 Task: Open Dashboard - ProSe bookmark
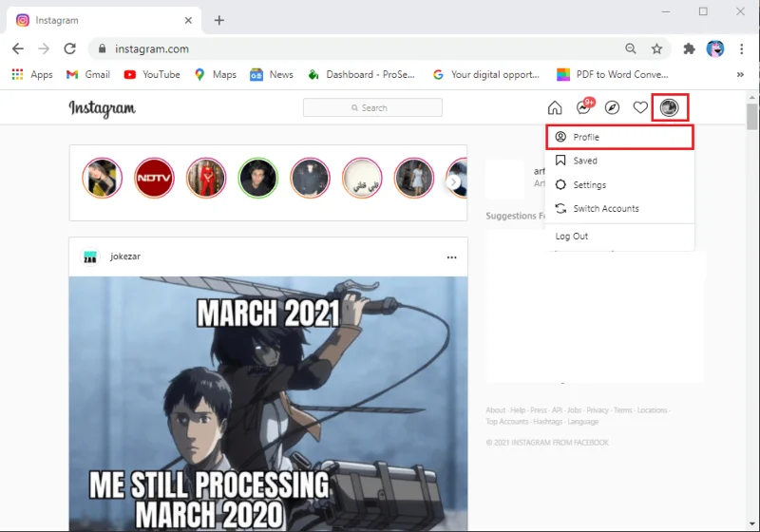(x=362, y=75)
